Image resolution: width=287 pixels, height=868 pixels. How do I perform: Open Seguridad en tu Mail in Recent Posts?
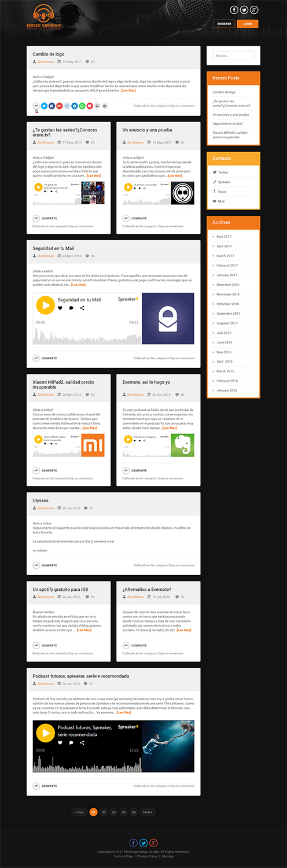coord(227,124)
